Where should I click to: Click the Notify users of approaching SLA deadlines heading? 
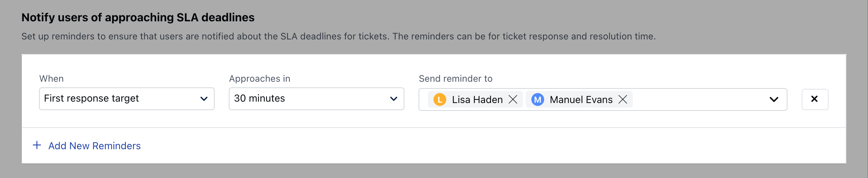(138, 17)
